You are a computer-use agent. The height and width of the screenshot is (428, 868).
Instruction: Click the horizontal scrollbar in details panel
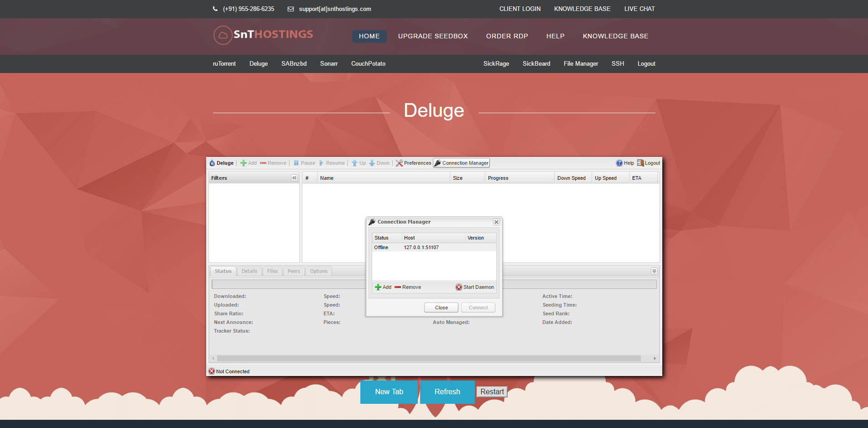[x=429, y=359]
